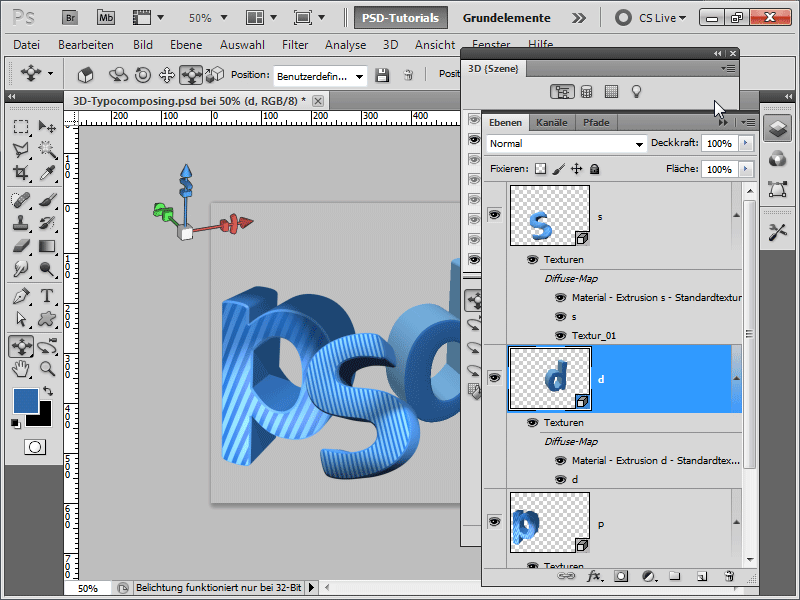Select the Pen tool
The width and height of the screenshot is (800, 600).
coord(21,296)
